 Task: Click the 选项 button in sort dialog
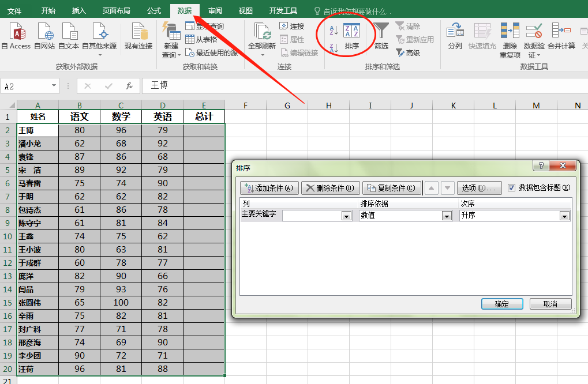(x=478, y=188)
